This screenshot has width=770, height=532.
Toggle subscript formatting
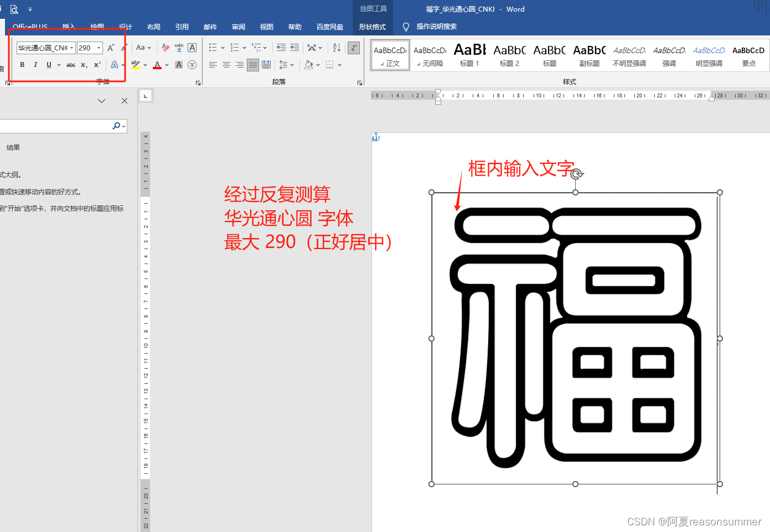coord(84,65)
